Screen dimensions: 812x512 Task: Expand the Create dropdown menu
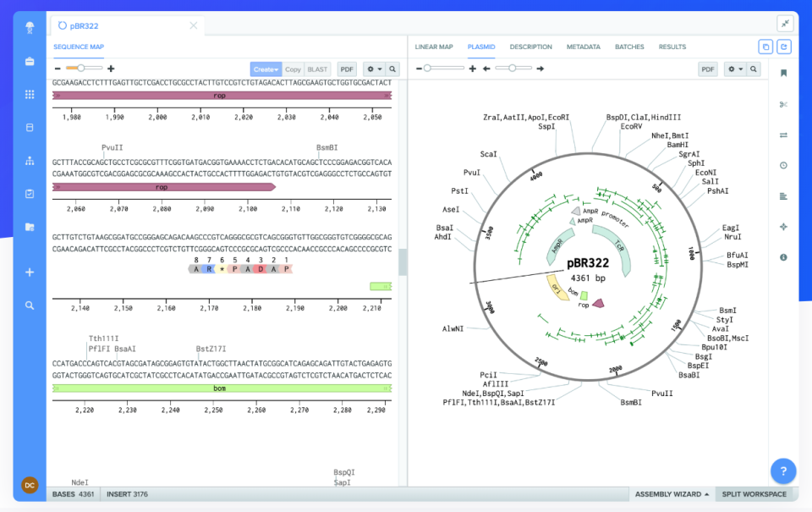click(x=266, y=69)
